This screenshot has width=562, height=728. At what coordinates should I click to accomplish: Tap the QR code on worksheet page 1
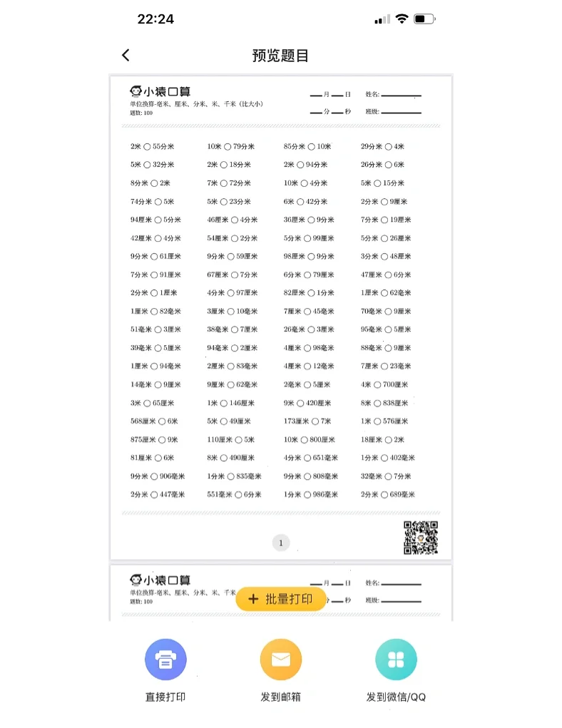coord(420,538)
